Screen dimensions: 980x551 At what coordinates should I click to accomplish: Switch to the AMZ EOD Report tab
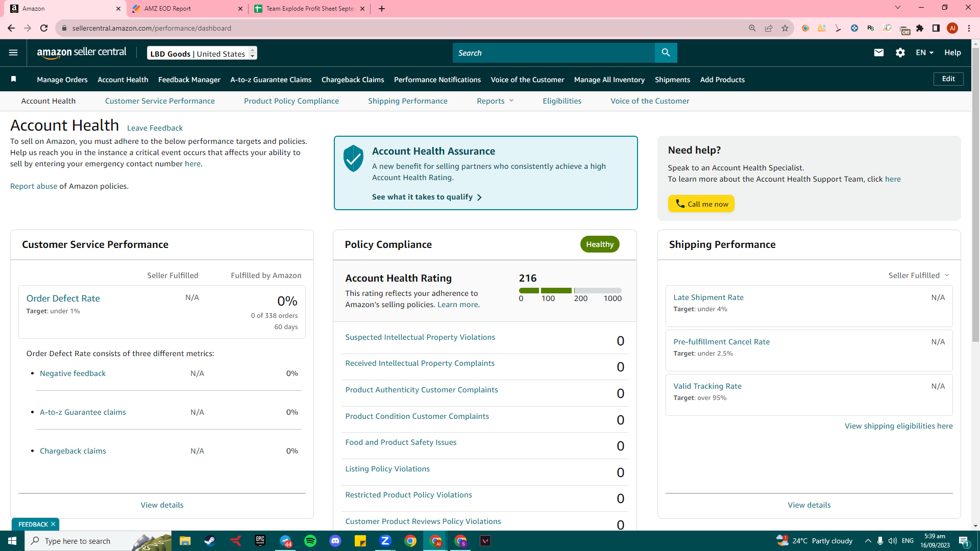(187, 9)
